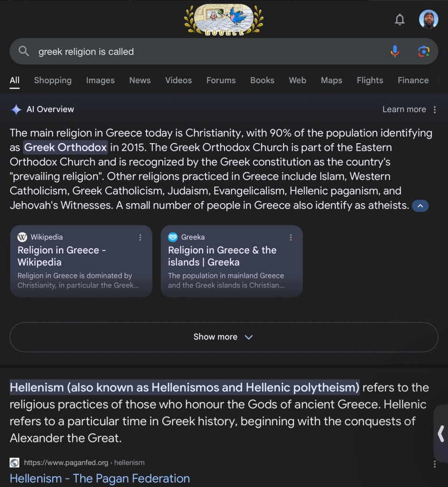Open the notifications bell
448x487 pixels.
[400, 19]
